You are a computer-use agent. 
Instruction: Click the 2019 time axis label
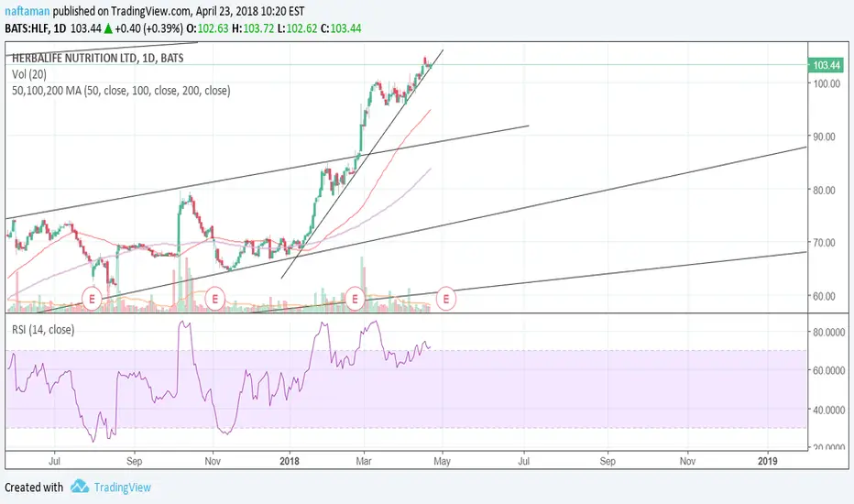[x=767, y=461]
